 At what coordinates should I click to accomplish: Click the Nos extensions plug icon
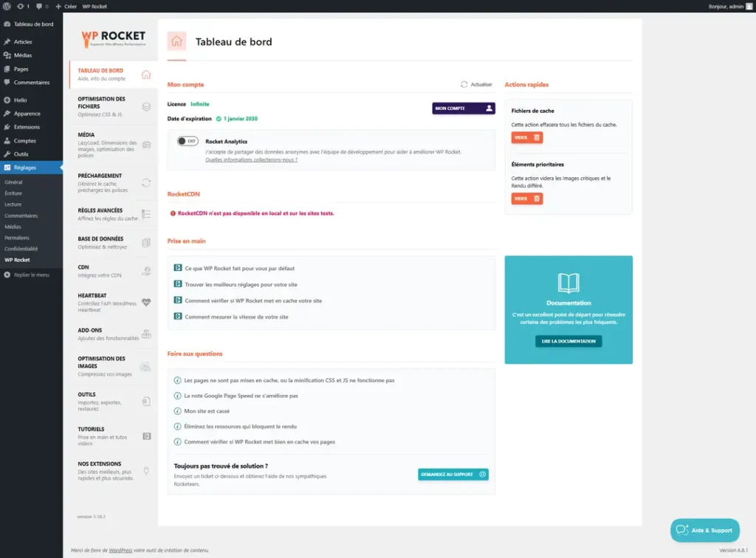pos(146,471)
